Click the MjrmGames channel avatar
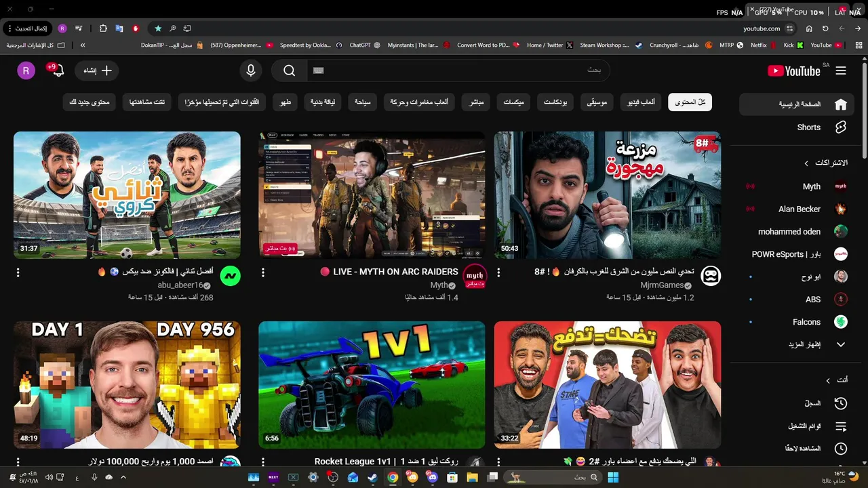 [x=710, y=276]
